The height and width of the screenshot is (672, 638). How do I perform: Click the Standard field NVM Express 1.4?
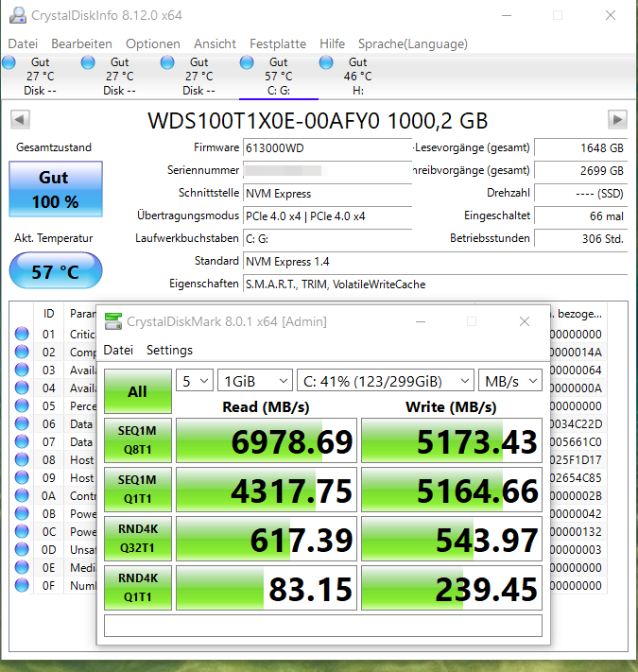[436, 262]
